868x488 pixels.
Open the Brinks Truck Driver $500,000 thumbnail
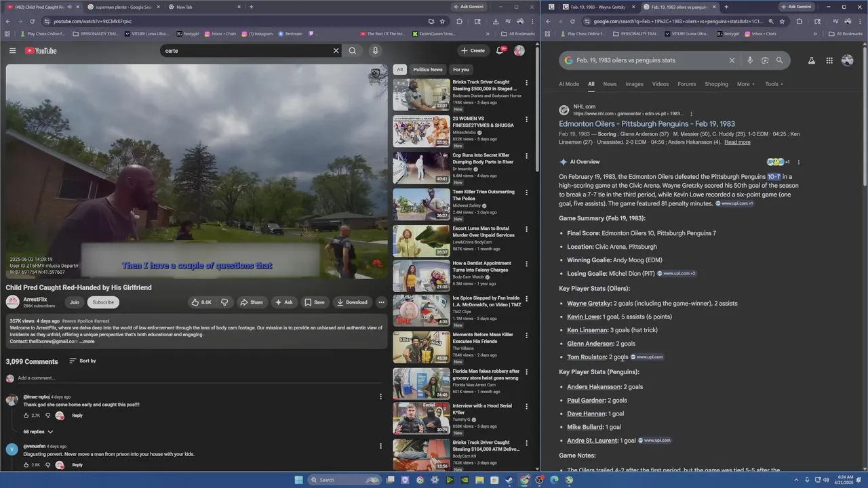coord(421,94)
